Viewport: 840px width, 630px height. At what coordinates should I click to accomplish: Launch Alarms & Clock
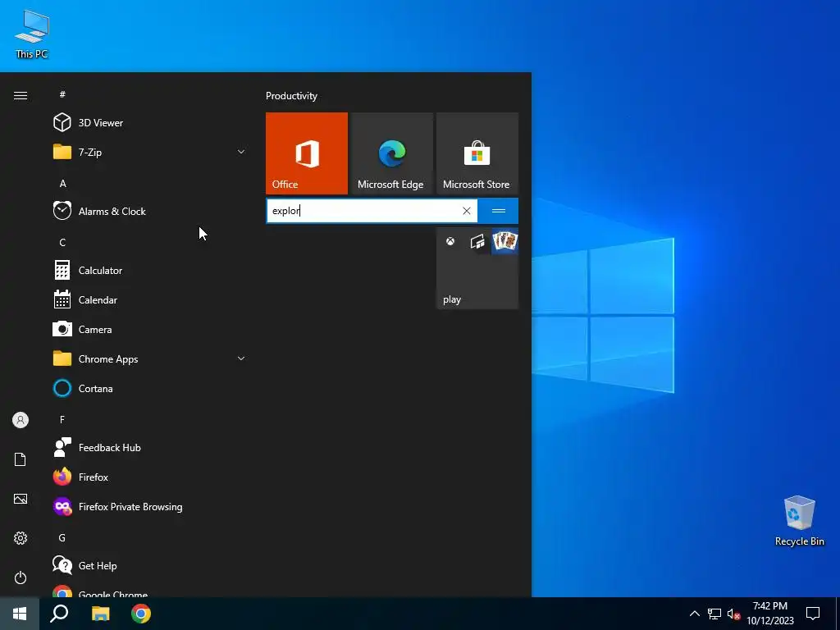click(x=150, y=211)
